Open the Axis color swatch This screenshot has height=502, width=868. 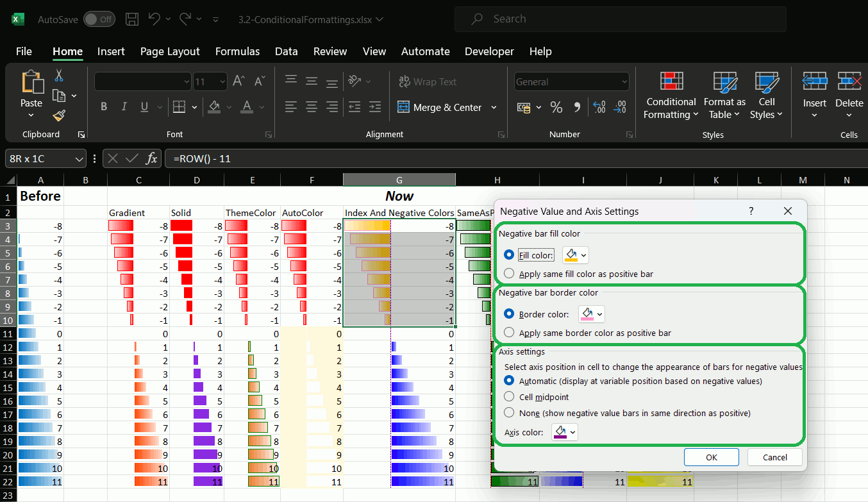pos(564,431)
